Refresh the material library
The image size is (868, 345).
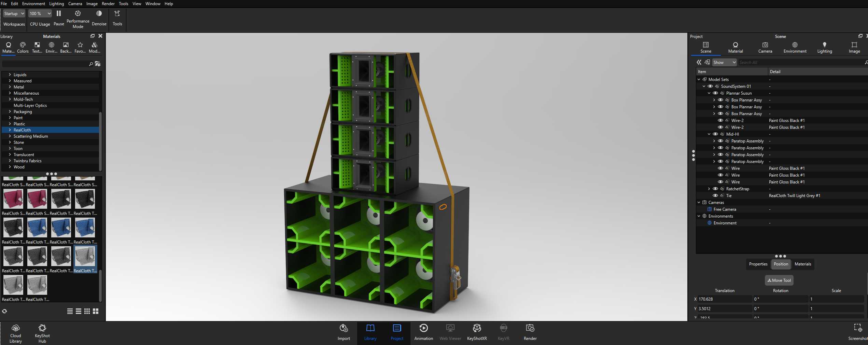4,311
